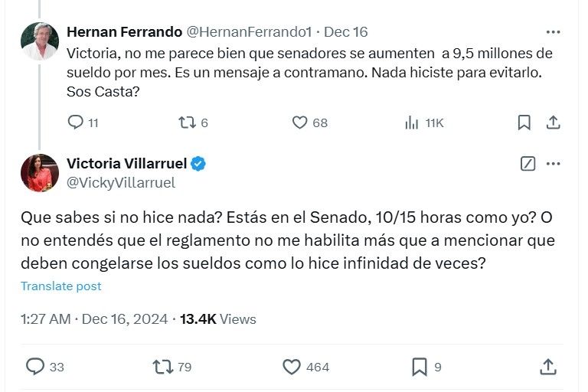Open more options for Hernan Ferrando's tweet
The height and width of the screenshot is (392, 588).
click(553, 32)
